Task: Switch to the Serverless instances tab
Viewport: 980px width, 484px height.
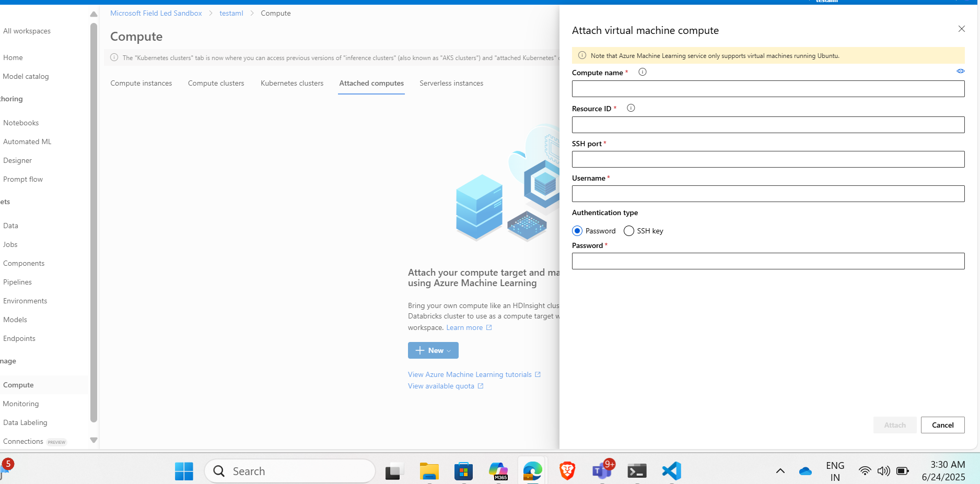Action: tap(451, 83)
